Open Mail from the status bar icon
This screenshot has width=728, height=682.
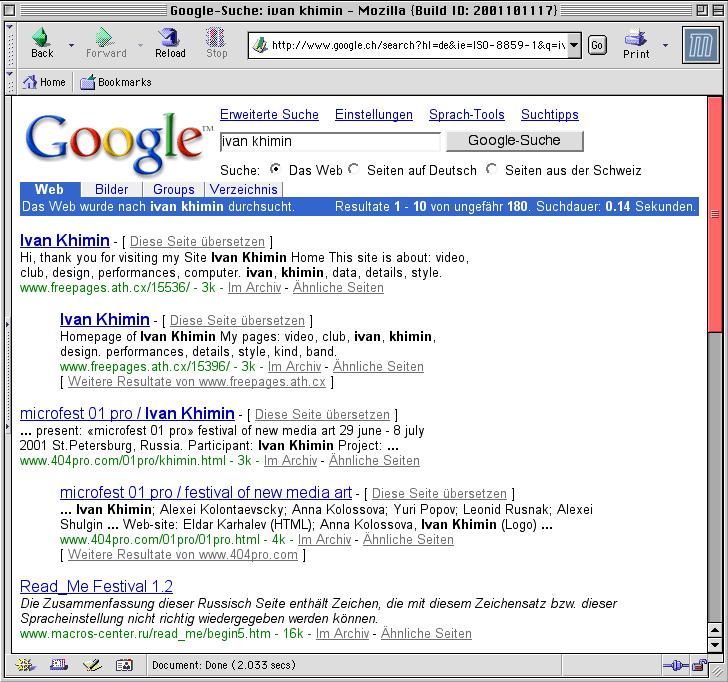[x=58, y=665]
